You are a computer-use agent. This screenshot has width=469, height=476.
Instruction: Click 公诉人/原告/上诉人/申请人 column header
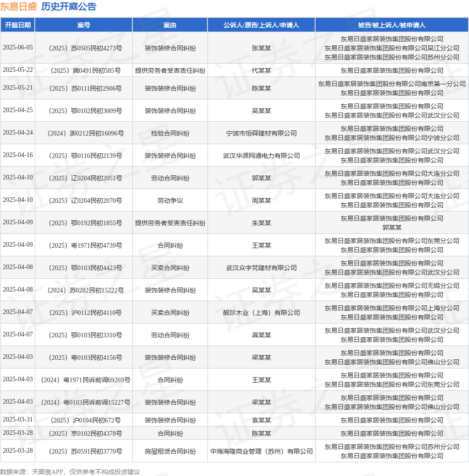point(261,25)
